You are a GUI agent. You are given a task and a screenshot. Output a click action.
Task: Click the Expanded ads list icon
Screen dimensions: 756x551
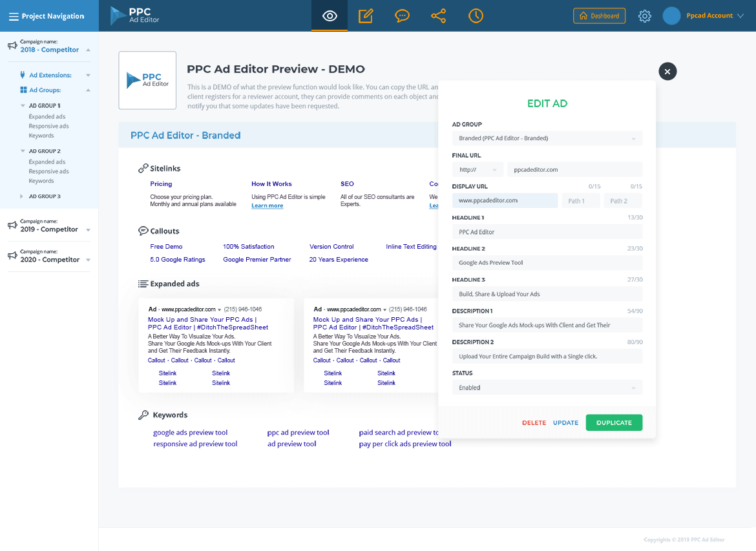click(x=143, y=284)
